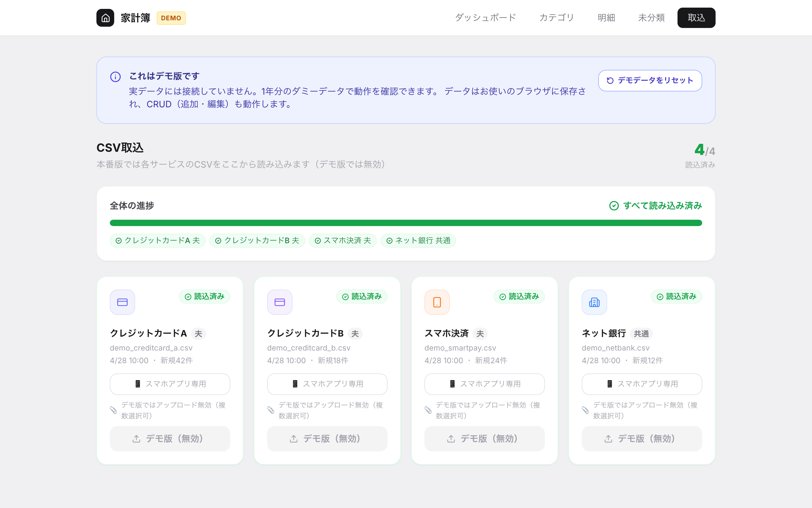The height and width of the screenshot is (508, 812).
Task: Click the green overall progress bar
Action: click(406, 223)
